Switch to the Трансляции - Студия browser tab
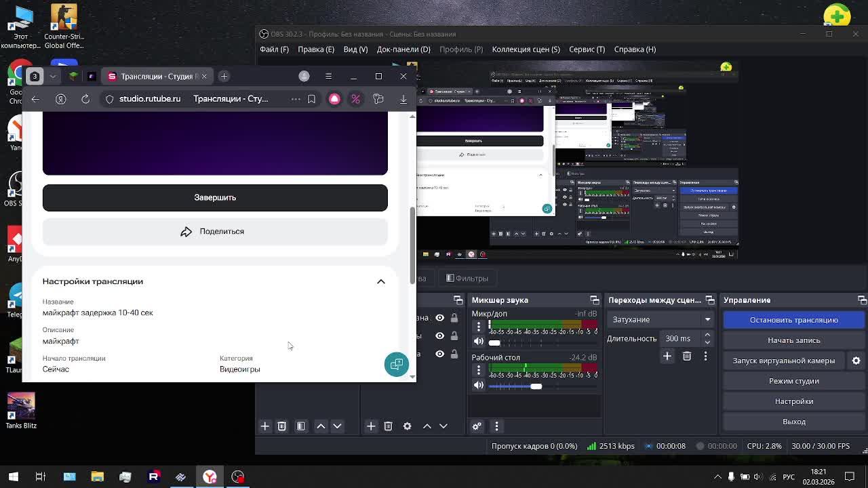Viewport: 868px width, 488px height. 157,76
